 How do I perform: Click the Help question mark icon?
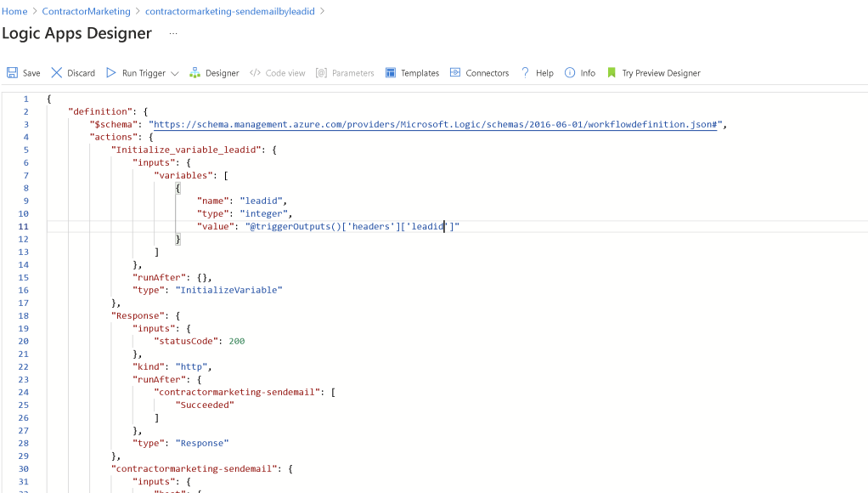click(x=526, y=72)
